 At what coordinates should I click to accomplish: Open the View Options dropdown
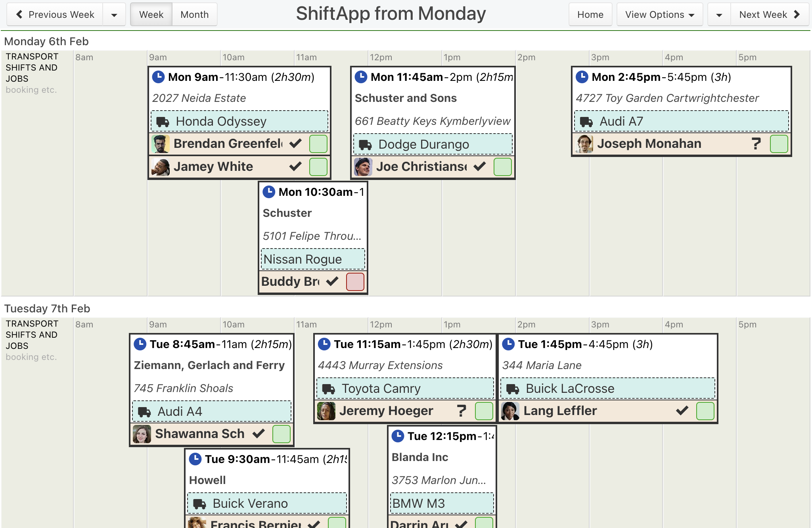(660, 15)
